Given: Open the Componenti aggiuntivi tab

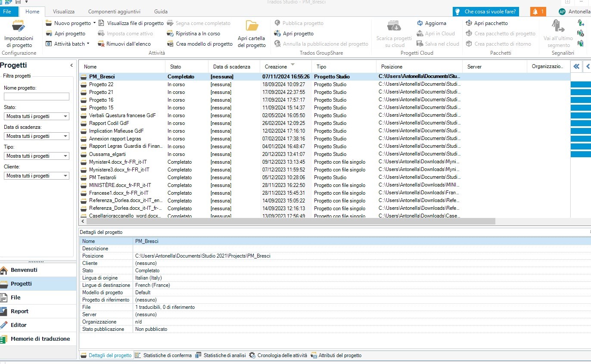Looking at the screenshot, I should (114, 12).
